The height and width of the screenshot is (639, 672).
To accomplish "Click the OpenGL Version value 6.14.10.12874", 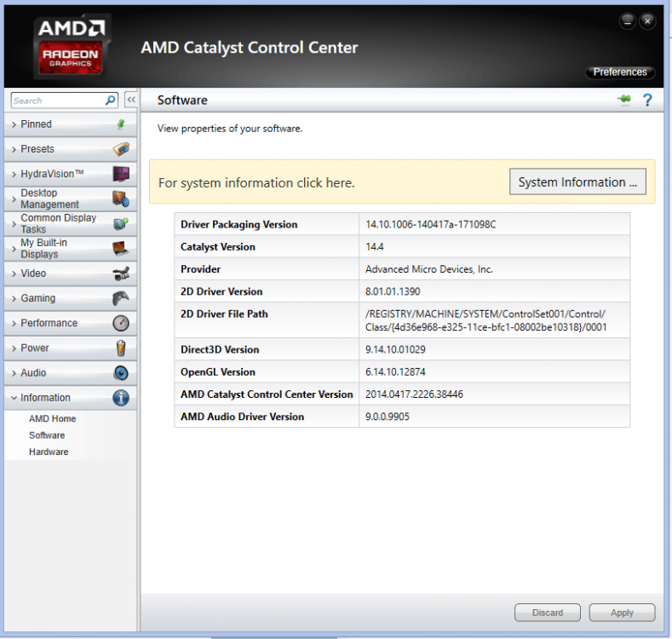I will coord(395,371).
